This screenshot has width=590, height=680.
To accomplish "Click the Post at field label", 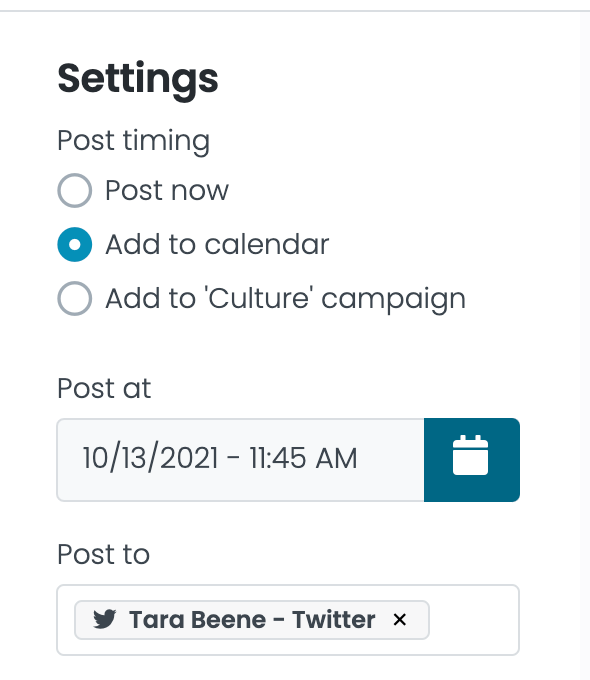I will [x=104, y=388].
